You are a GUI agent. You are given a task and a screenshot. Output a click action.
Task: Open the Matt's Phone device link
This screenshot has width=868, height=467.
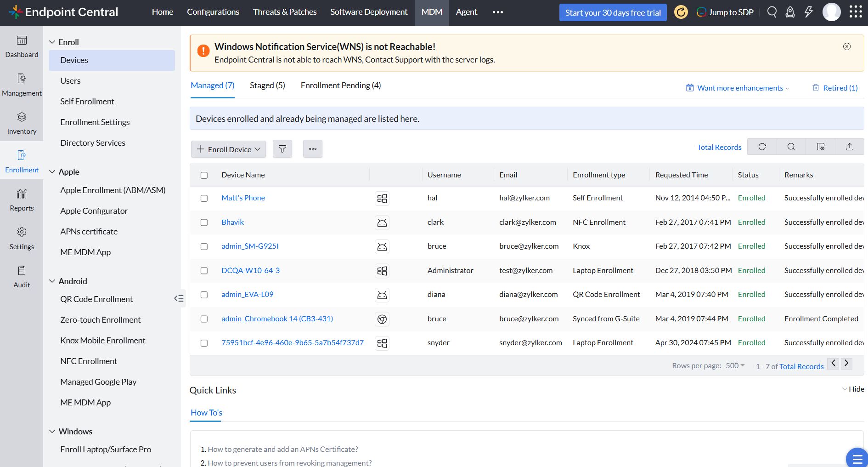(243, 198)
